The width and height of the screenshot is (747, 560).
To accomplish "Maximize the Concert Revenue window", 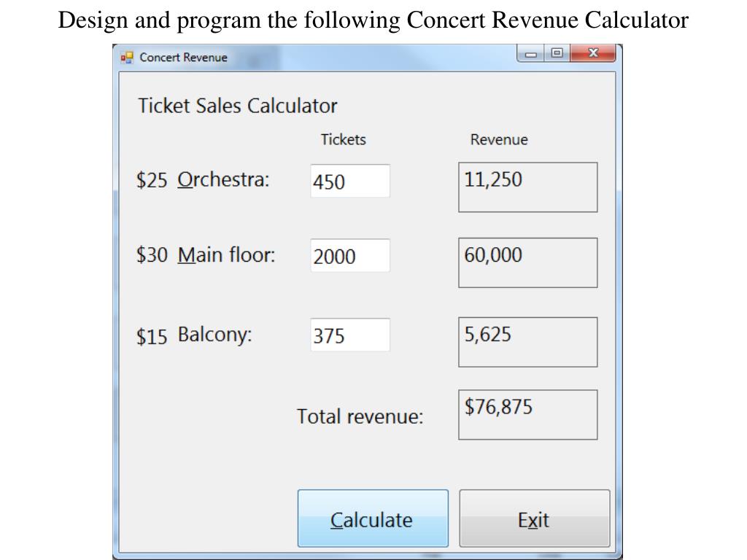I will [557, 54].
